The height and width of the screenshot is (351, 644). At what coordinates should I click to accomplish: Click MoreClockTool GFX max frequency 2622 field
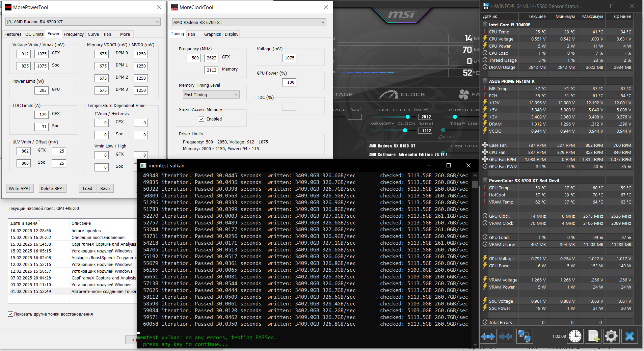point(211,58)
